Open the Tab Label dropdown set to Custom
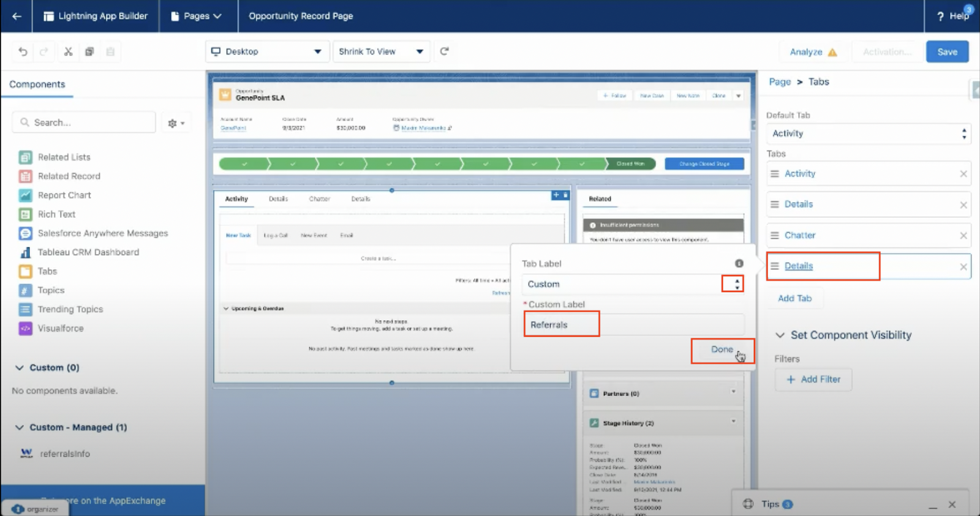The width and height of the screenshot is (980, 516). tap(633, 284)
